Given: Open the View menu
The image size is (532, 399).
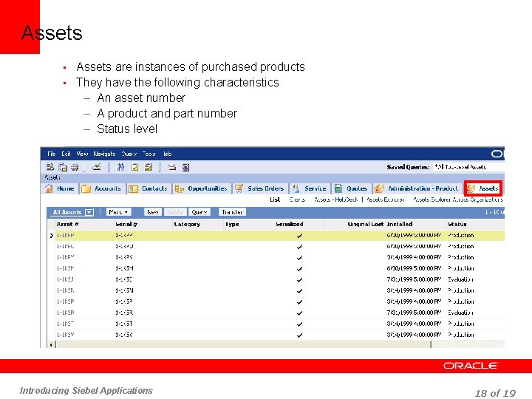Looking at the screenshot, I should point(82,154).
